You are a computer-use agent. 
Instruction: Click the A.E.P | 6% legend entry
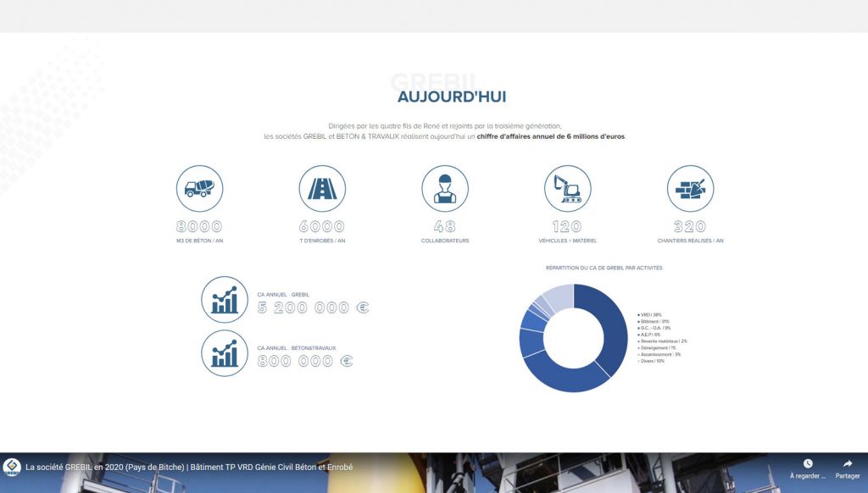click(x=648, y=335)
